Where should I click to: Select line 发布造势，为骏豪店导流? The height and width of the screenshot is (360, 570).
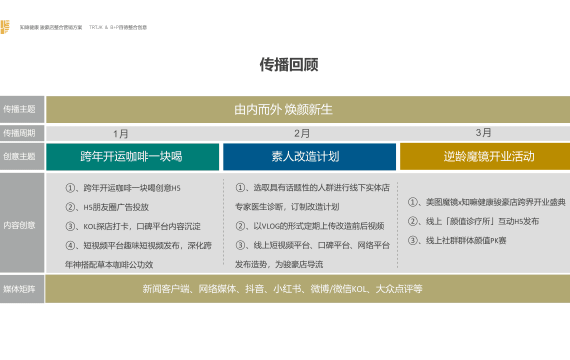pos(279,264)
